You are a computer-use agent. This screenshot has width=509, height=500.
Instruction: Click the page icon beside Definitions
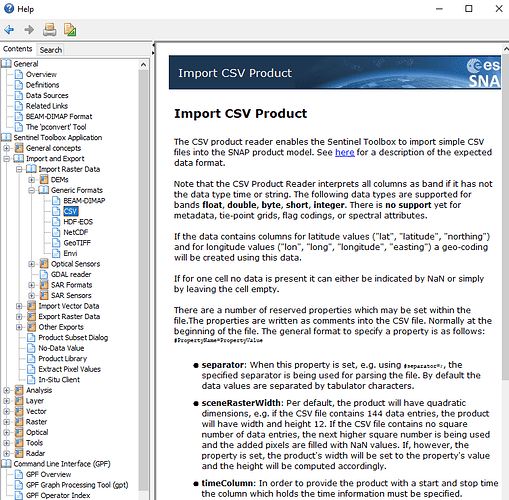point(19,85)
